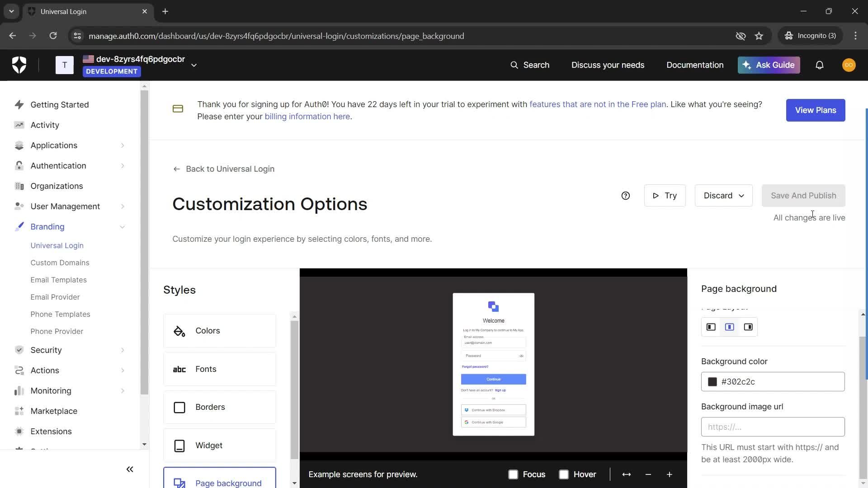Image resolution: width=868 pixels, height=488 pixels.
Task: Select the Page background styles tab
Action: tap(220, 478)
